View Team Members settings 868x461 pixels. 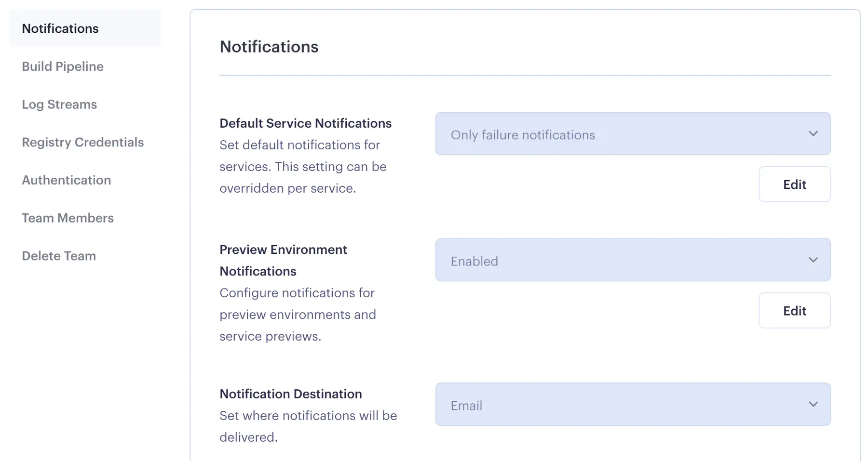coord(68,218)
